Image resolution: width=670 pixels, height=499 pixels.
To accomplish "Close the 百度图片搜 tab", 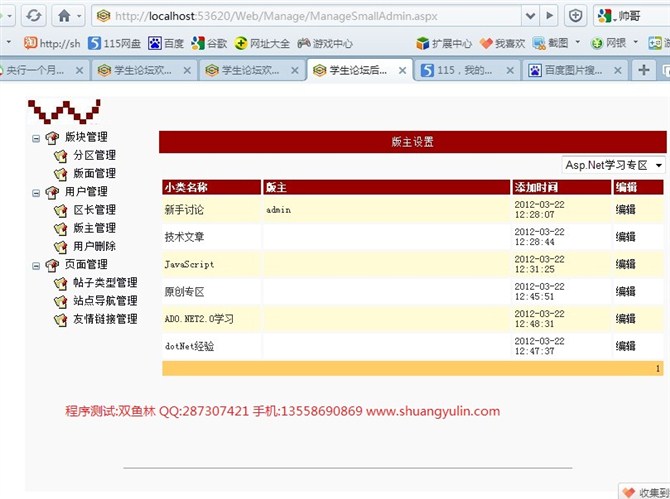I will tap(617, 70).
